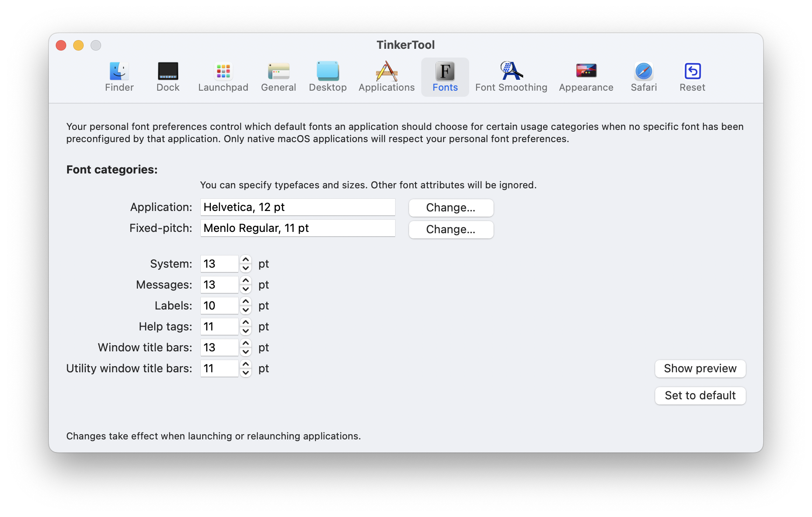The image size is (812, 517).
Task: Switch to the Dock pane icon
Action: (x=168, y=77)
